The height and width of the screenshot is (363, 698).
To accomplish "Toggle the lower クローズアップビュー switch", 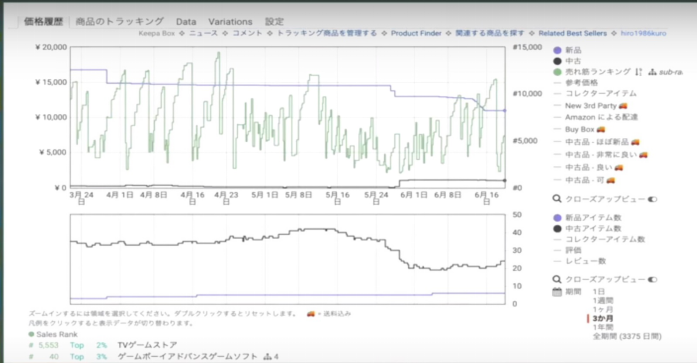I will coord(652,280).
